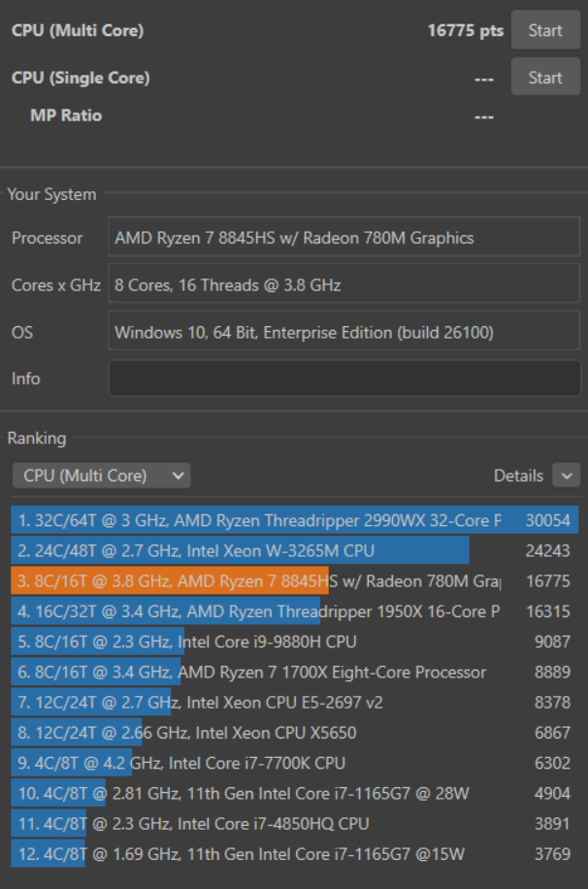Viewport: 588px width, 889px height.
Task: Select the Xeon W-3265M ranking entry
Action: [x=291, y=550]
